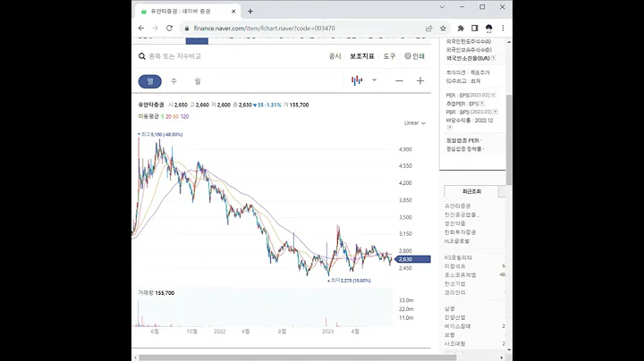Click the 최저 2,275 low marker
This screenshot has height=361, width=644.
point(349,281)
